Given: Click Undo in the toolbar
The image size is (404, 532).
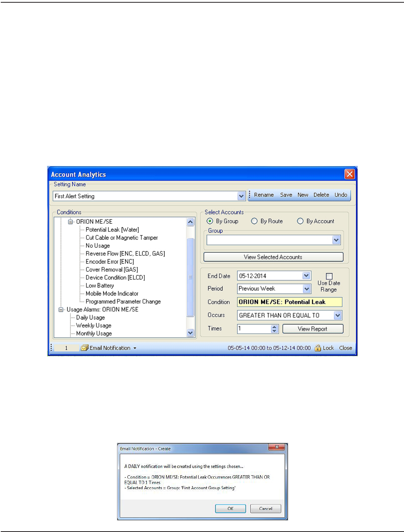Looking at the screenshot, I should pyautogui.click(x=341, y=195).
